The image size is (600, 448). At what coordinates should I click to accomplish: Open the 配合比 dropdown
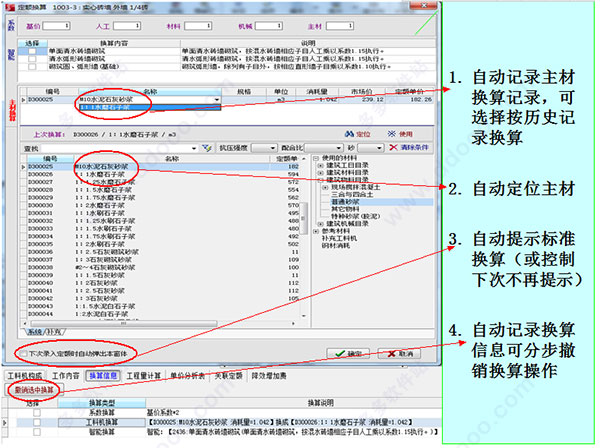[338, 148]
